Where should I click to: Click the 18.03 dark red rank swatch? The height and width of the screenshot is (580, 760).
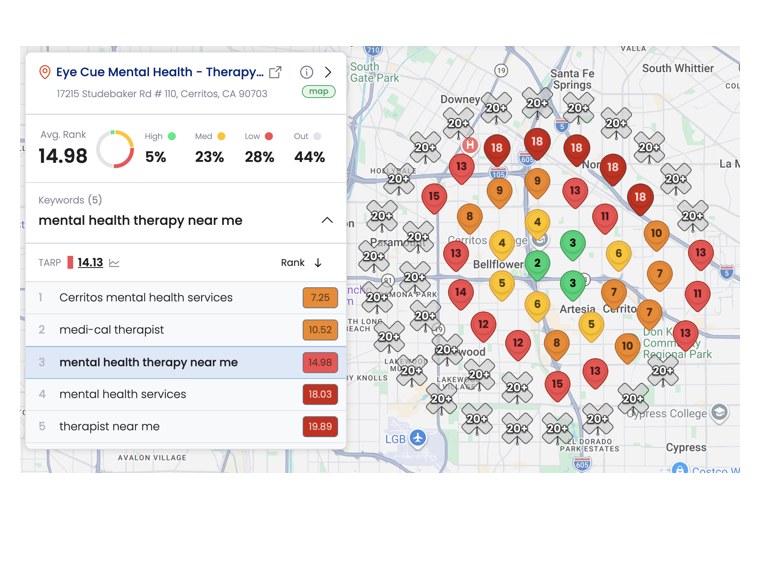(320, 394)
